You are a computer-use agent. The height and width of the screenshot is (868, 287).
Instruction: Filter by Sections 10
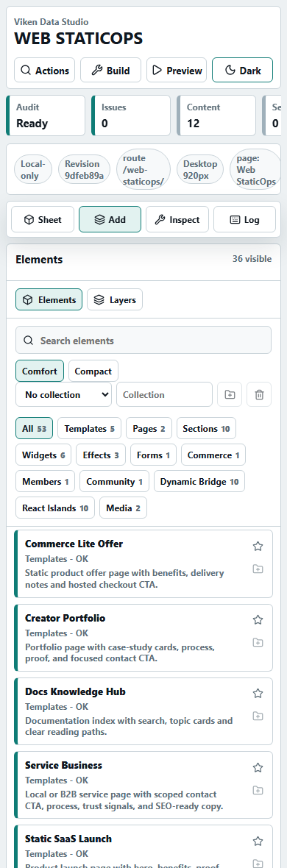click(207, 428)
